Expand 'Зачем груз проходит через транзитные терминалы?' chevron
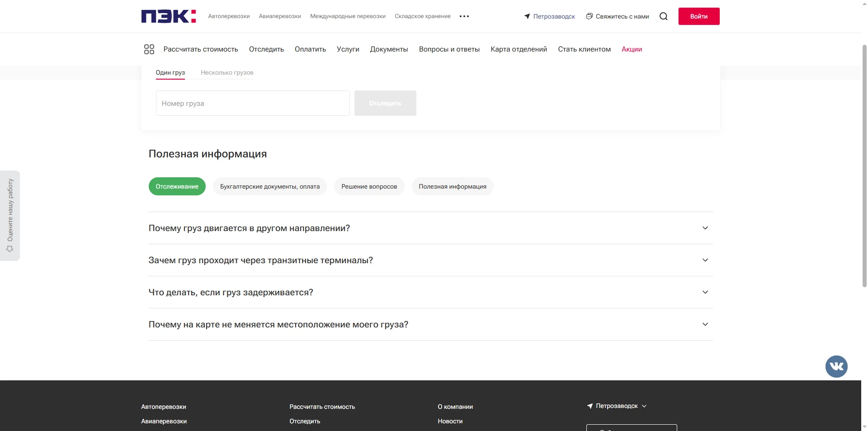Image resolution: width=868 pixels, height=431 pixels. tap(705, 260)
